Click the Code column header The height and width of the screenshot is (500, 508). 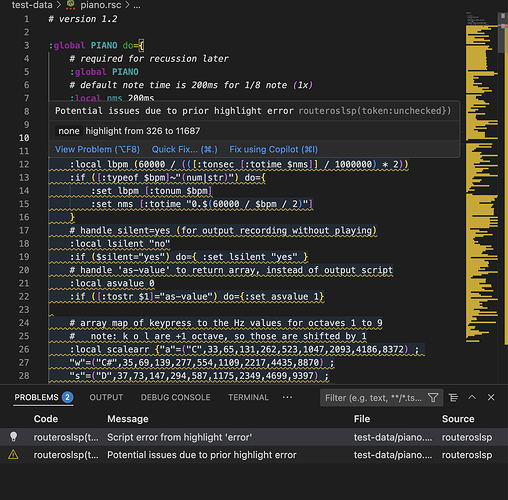[x=46, y=419]
